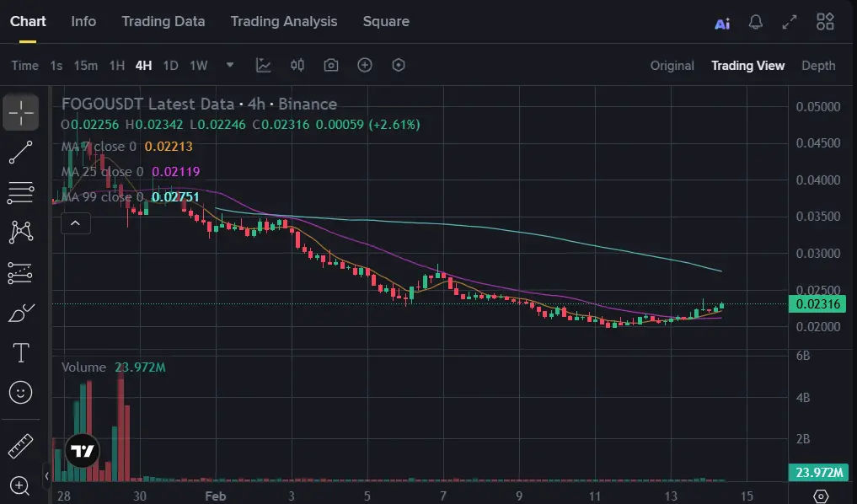The width and height of the screenshot is (857, 504).
Task: Expand chart to fullscreen
Action: coord(790,22)
